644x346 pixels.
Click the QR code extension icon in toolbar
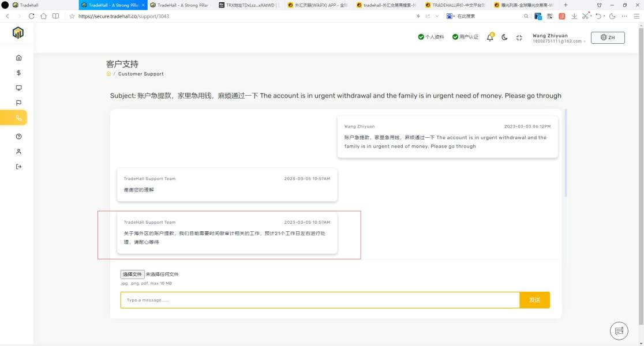coord(550,16)
